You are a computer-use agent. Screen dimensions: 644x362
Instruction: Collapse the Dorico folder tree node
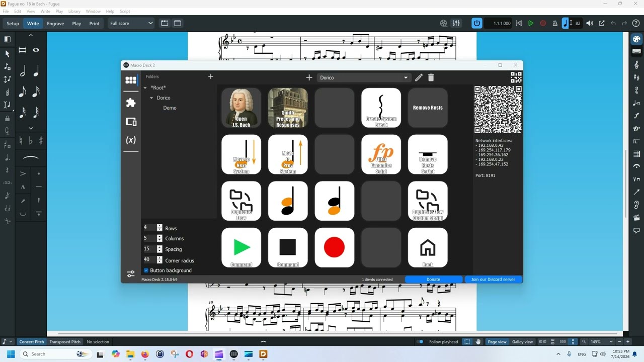(x=151, y=98)
